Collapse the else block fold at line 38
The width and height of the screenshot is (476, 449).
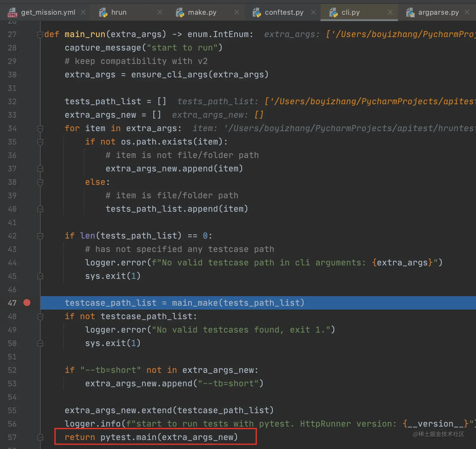click(40, 182)
